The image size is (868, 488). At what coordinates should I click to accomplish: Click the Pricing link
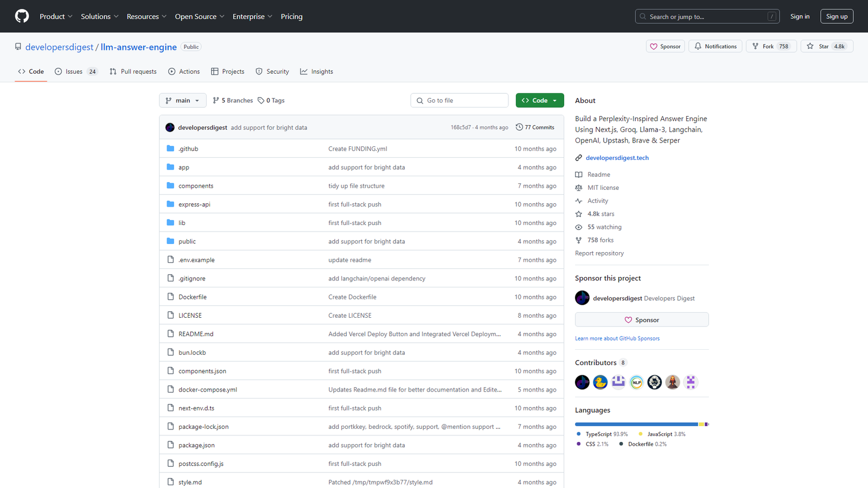point(292,16)
